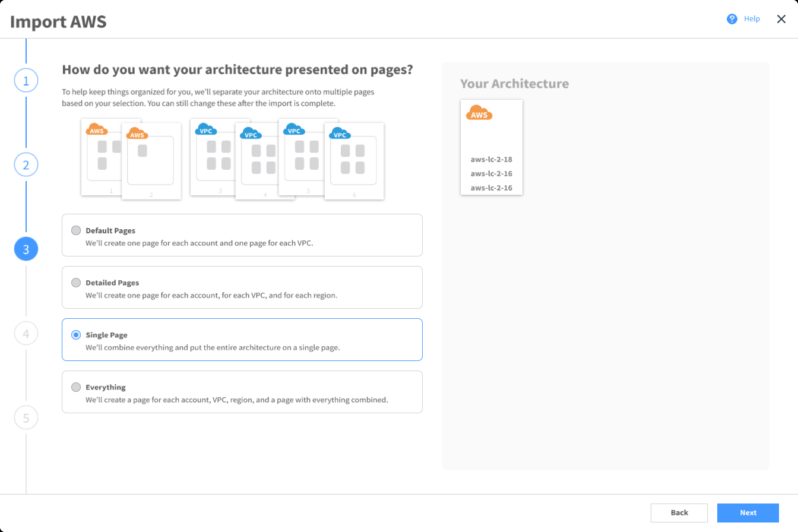Click the page 1 AWS illustration thumbnail
The width and height of the screenshot is (798, 532).
click(x=102, y=157)
